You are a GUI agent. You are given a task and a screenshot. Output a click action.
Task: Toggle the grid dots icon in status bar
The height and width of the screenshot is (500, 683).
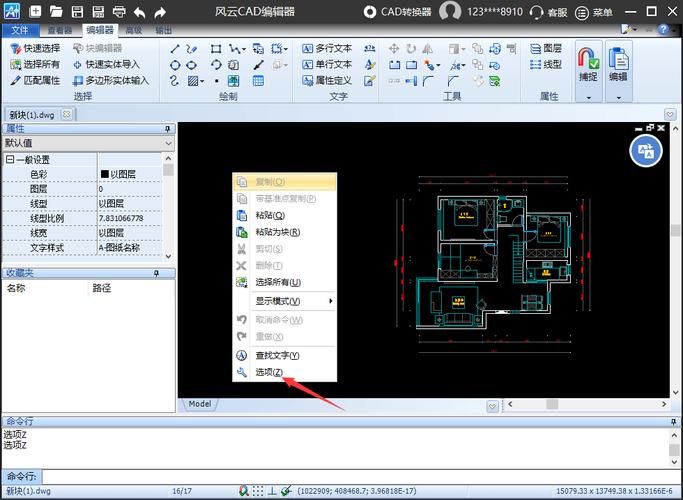click(258, 491)
